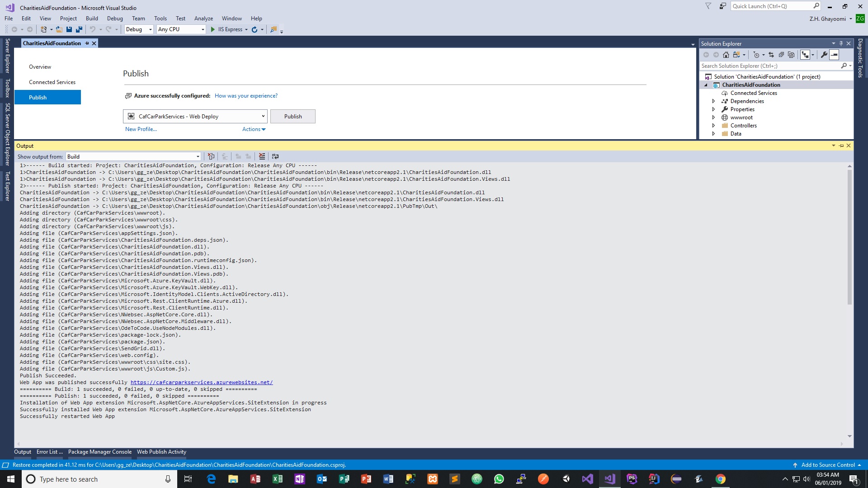Select Connected Services in the left pane
This screenshot has width=868, height=488.
52,82
